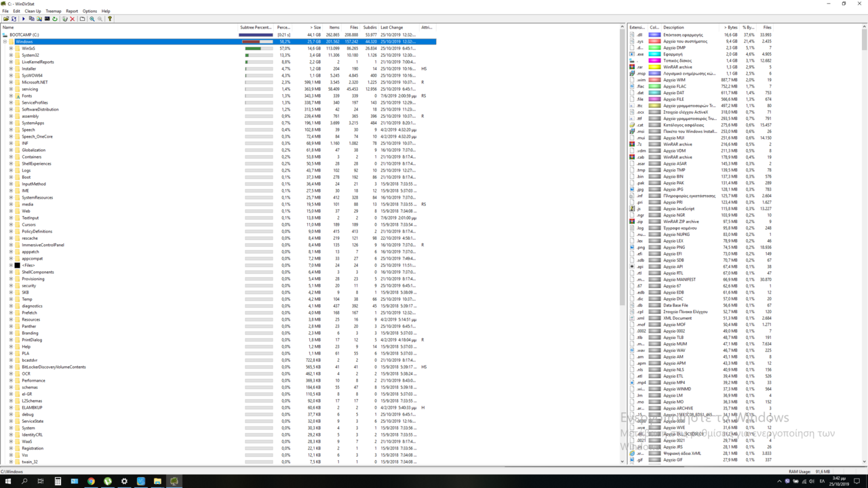Open the Clean Up menu
This screenshot has height=488, width=868.
(33, 11)
